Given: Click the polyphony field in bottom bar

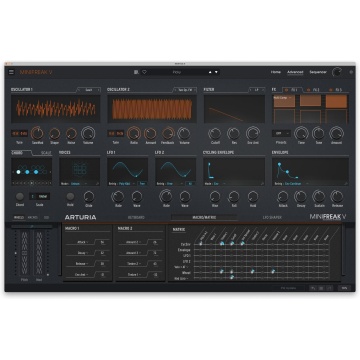Looking at the screenshot, I should click(288, 288).
